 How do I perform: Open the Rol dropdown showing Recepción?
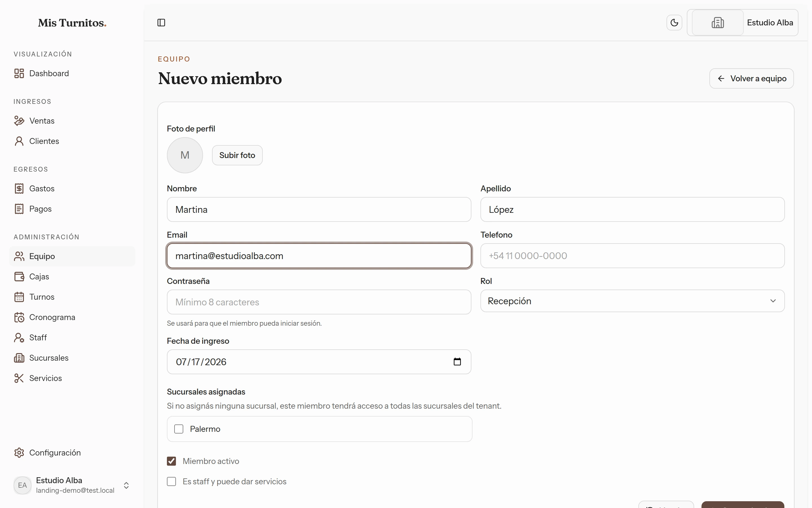click(x=632, y=301)
